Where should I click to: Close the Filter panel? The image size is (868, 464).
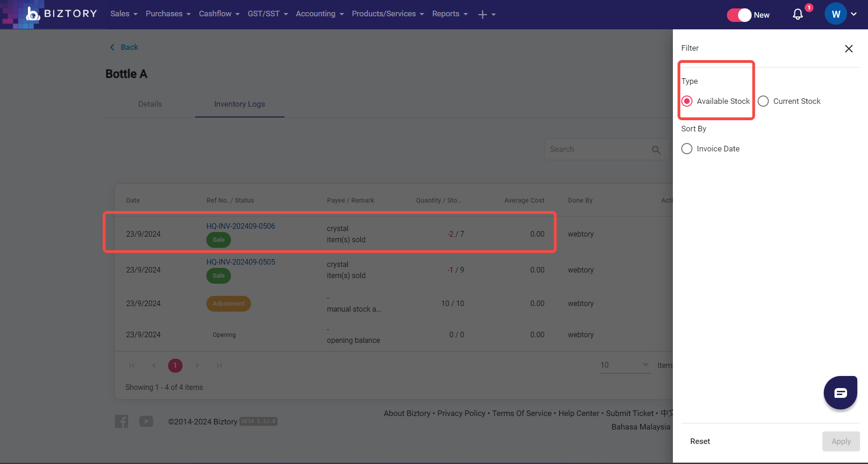point(849,48)
